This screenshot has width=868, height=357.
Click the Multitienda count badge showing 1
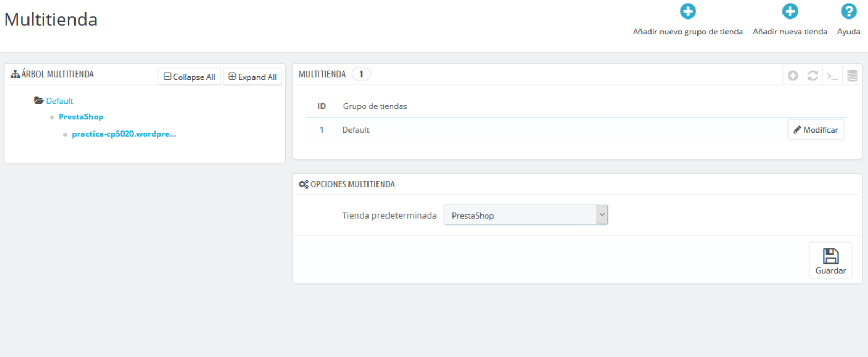[x=361, y=74]
